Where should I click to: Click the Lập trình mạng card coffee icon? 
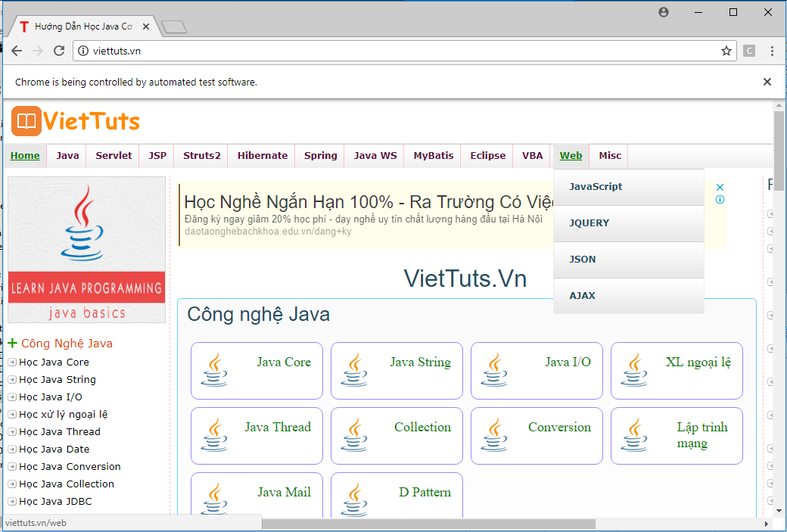pyautogui.click(x=634, y=435)
